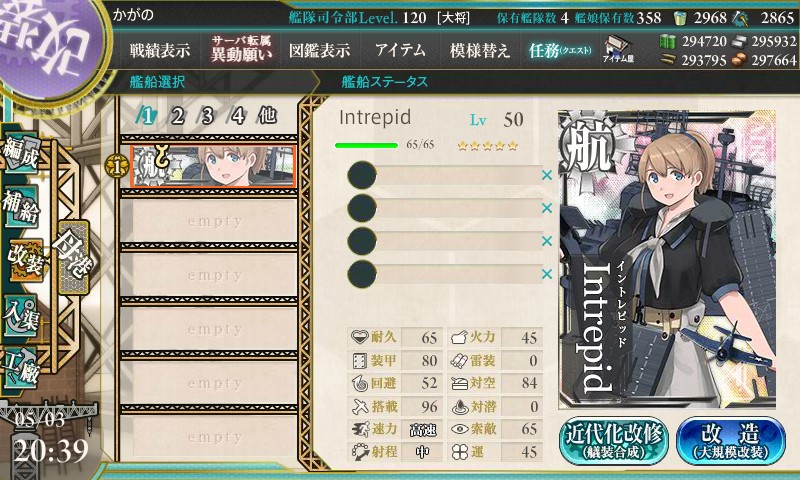Open 戦績表示 records menu
Viewport: 800px width, 480px height.
160,50
